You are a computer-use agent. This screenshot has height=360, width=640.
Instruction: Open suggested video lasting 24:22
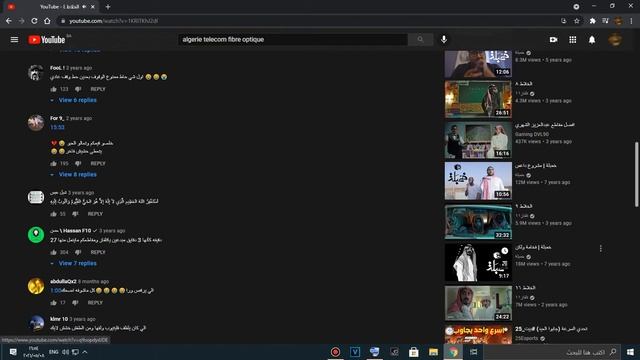pos(478,303)
